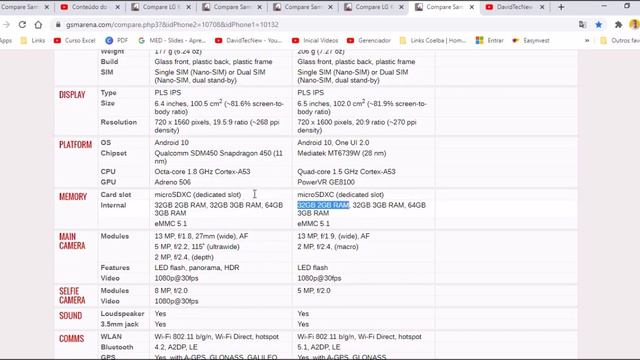The image size is (640, 360).
Task: Open the Links bookmark folder
Action: (33, 40)
